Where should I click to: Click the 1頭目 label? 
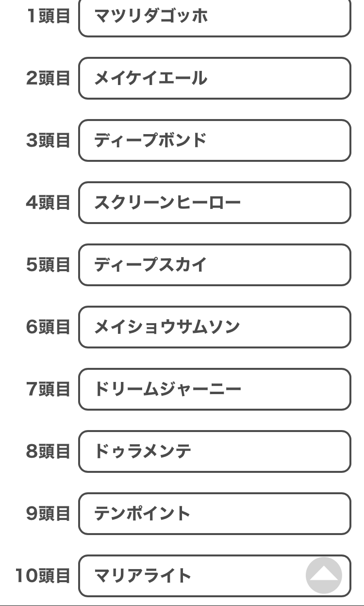[x=49, y=16]
